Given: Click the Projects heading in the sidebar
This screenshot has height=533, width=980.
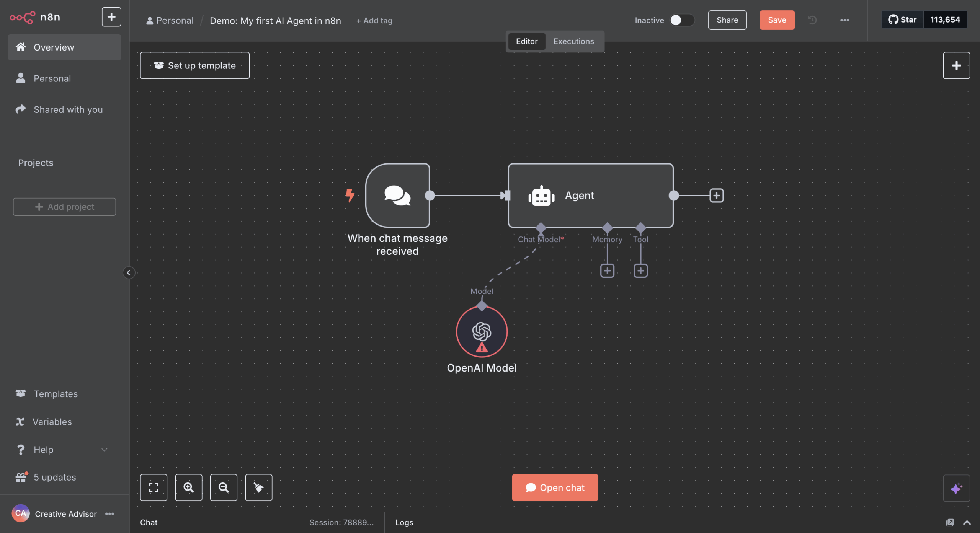Looking at the screenshot, I should [36, 163].
